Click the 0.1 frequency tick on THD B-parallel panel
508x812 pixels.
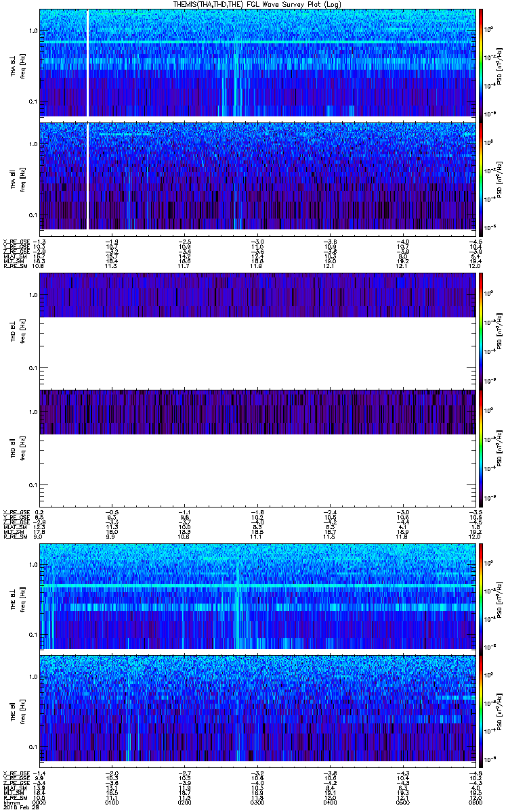point(33,485)
